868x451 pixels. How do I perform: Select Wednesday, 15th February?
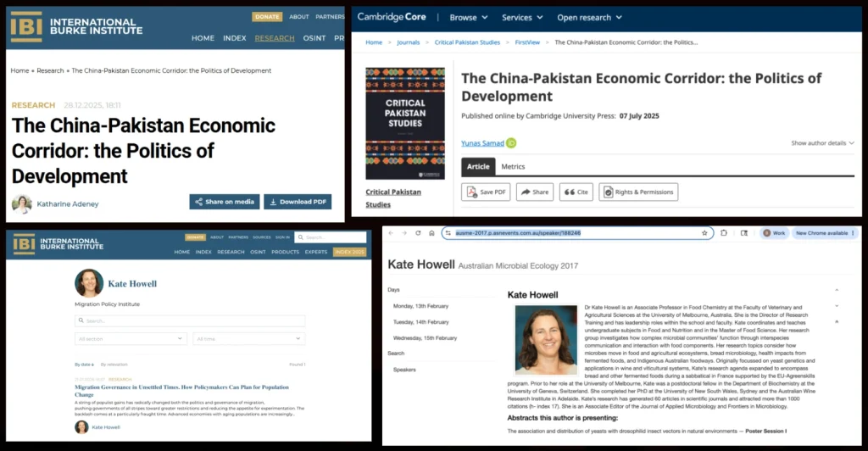pyautogui.click(x=426, y=338)
